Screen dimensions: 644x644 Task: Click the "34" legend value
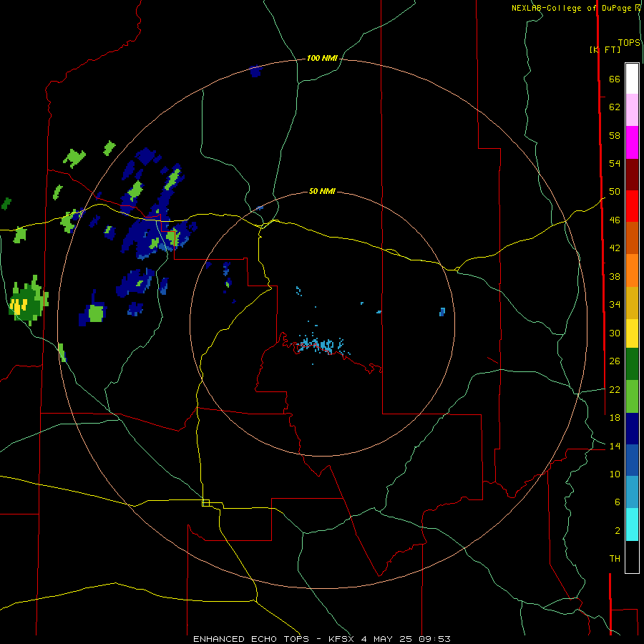click(x=615, y=305)
